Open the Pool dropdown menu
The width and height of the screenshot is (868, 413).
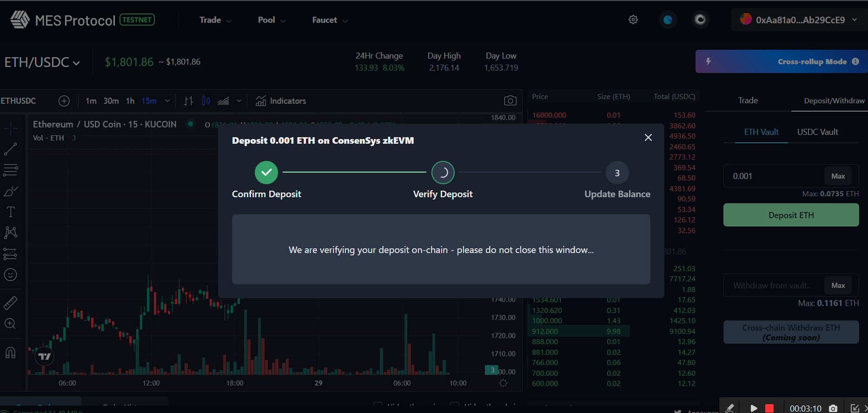click(x=272, y=20)
